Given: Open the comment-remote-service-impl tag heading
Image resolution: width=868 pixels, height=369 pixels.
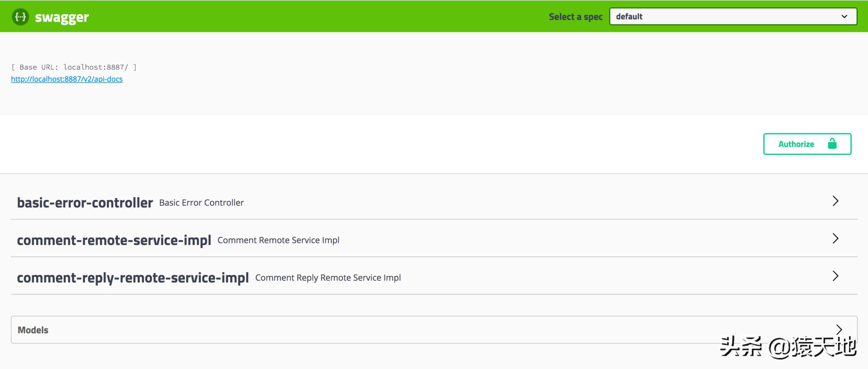Looking at the screenshot, I should (114, 240).
